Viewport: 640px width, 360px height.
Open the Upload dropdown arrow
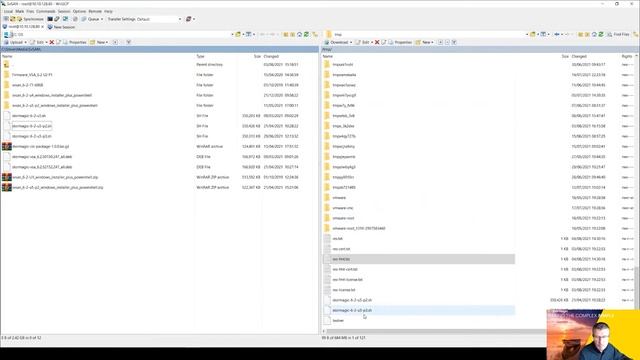click(x=25, y=42)
